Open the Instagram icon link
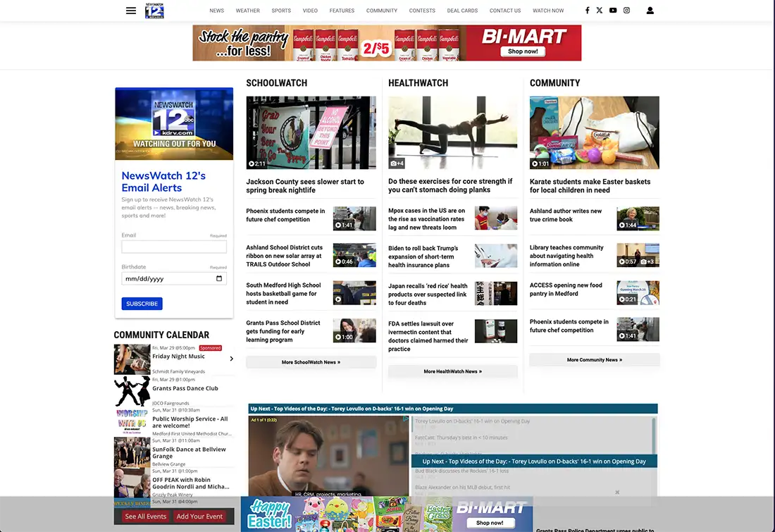 (x=627, y=11)
